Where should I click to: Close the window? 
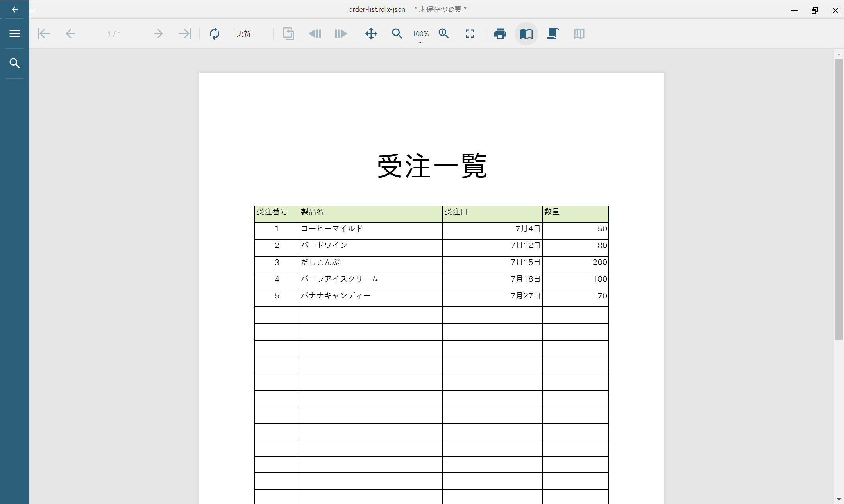click(x=835, y=11)
